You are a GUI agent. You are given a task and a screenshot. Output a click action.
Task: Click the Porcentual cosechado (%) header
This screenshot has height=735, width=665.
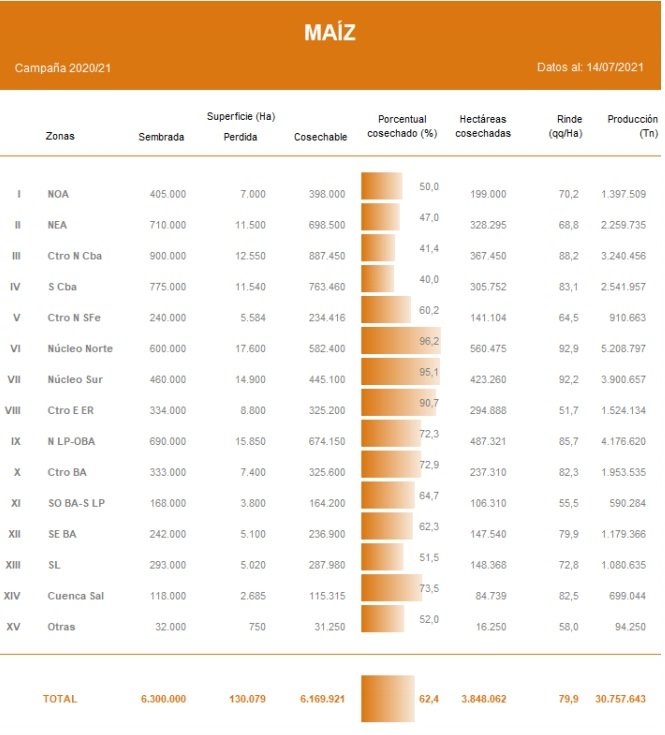[x=401, y=126]
